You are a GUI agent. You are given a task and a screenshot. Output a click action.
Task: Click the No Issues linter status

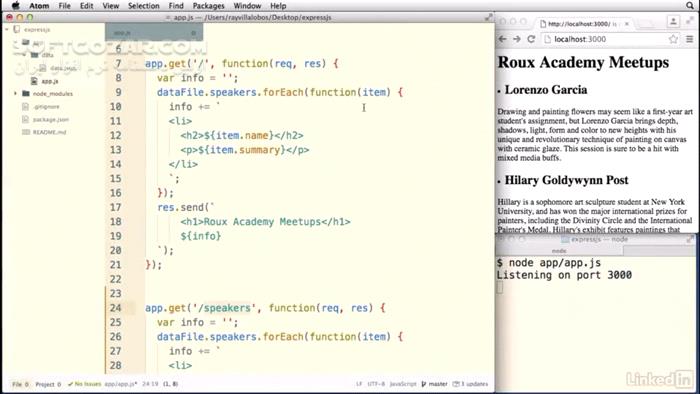coord(84,384)
